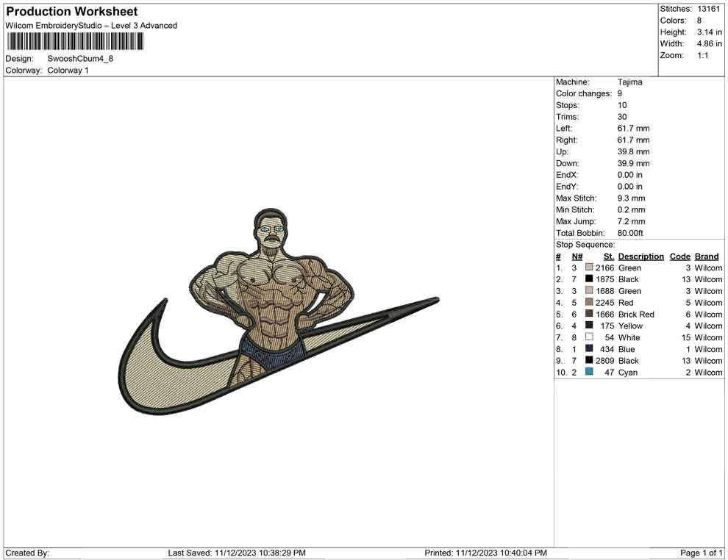Viewport: 728px width, 560px height.
Task: Click the Yellow row swatch in stop 6
Action: coord(589,326)
